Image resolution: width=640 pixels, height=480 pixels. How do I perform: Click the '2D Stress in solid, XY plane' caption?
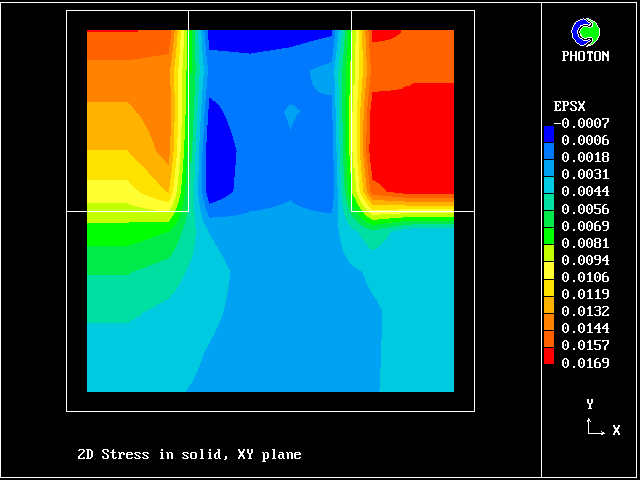point(189,455)
